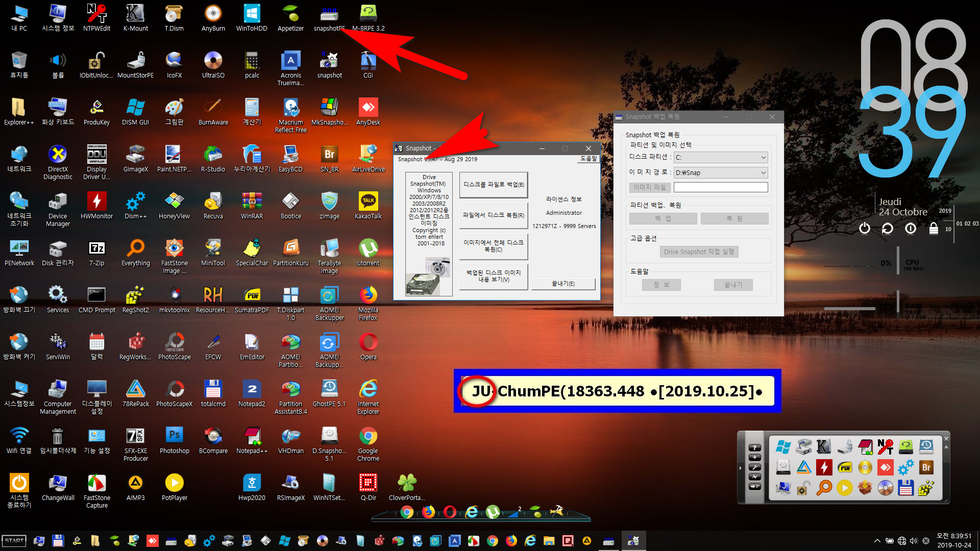Open the NTPWEdit desktop icon

coord(96,17)
